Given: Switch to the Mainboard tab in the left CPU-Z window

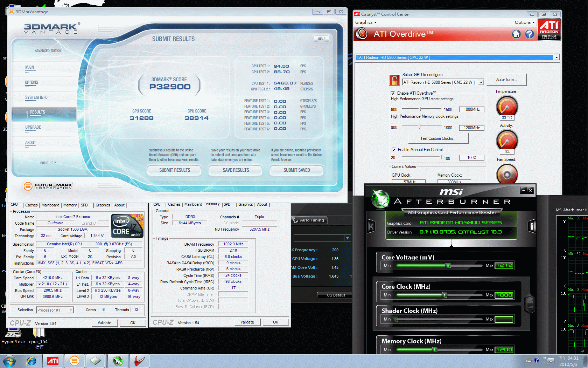Looking at the screenshot, I should (50, 205).
